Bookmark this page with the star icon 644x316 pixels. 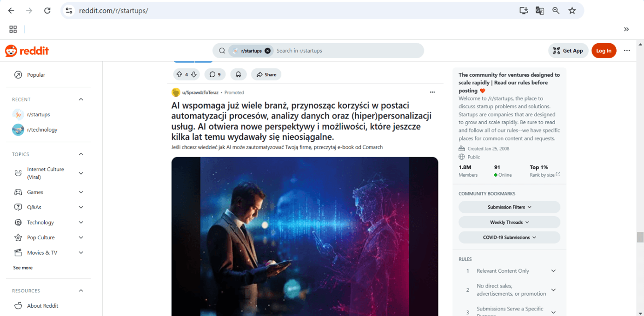click(x=572, y=10)
